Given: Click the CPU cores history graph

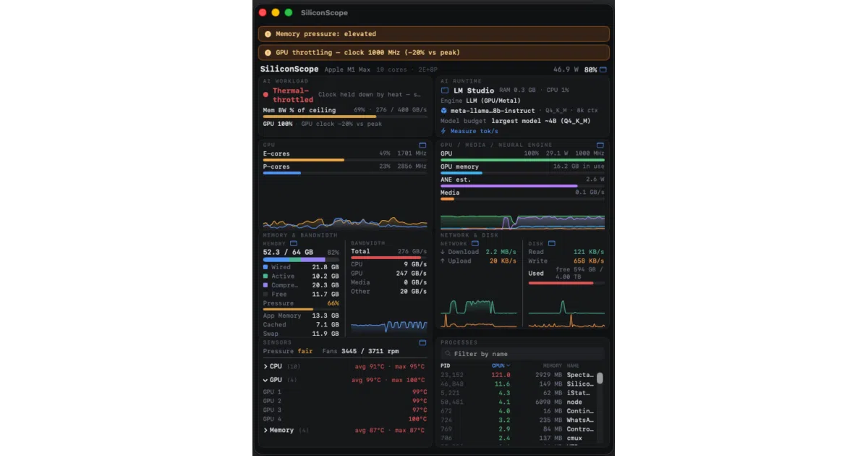Looking at the screenshot, I should point(344,222).
